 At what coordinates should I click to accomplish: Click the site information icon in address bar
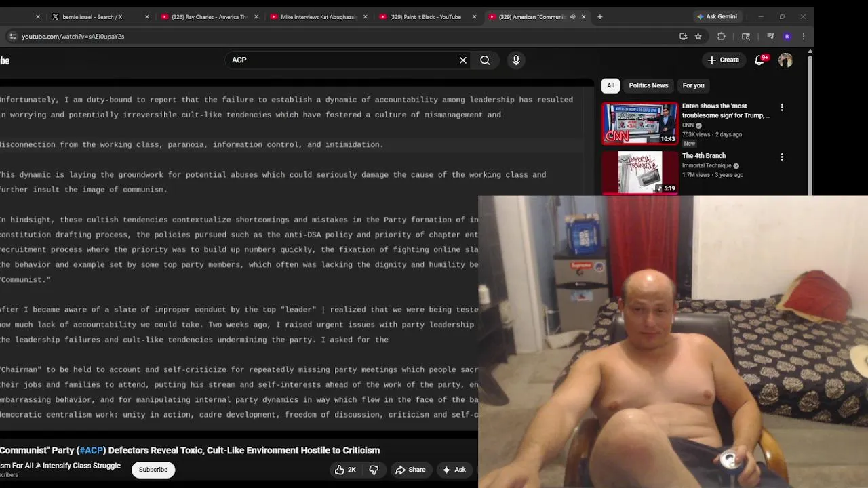tap(12, 37)
